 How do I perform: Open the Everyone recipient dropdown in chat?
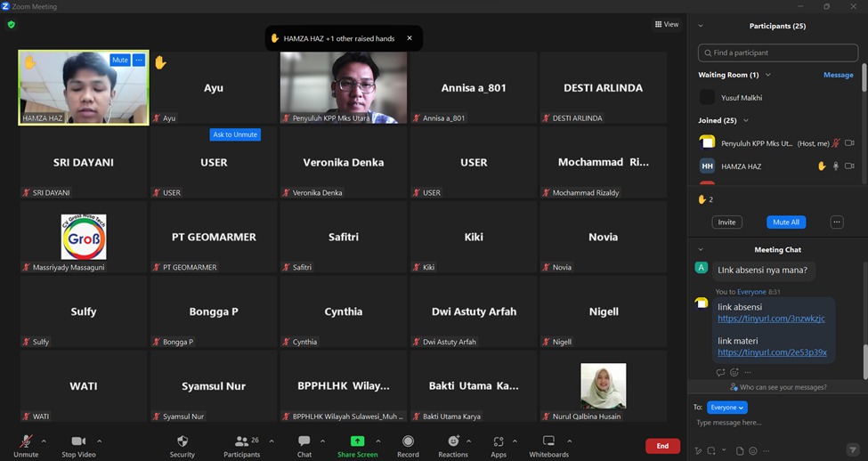coord(726,408)
